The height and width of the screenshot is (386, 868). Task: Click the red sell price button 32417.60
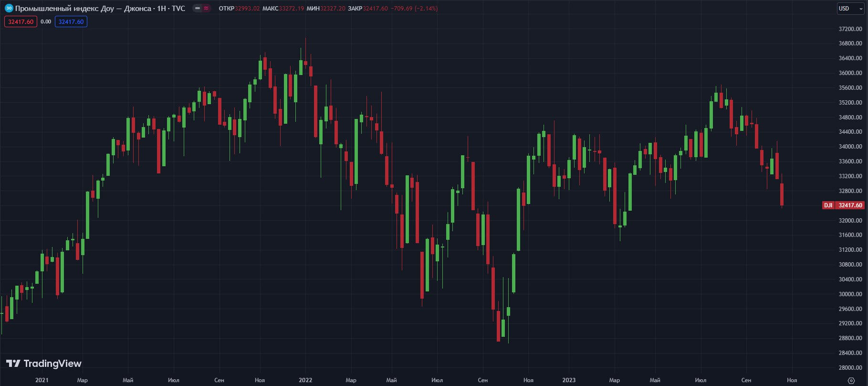(x=21, y=21)
